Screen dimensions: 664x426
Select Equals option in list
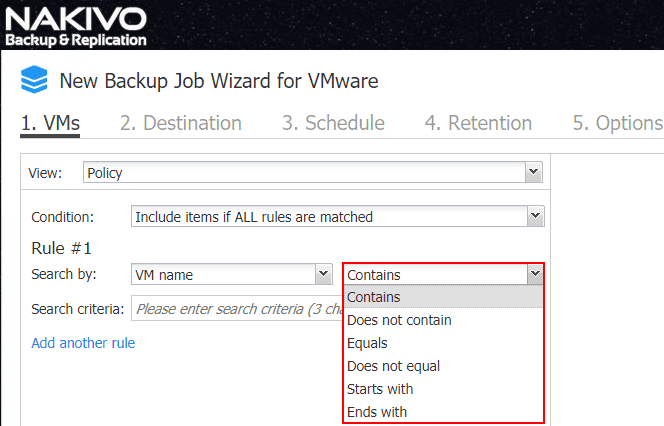(x=443, y=343)
